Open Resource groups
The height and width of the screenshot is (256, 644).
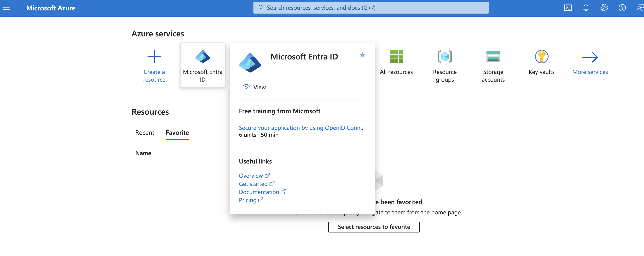444,62
